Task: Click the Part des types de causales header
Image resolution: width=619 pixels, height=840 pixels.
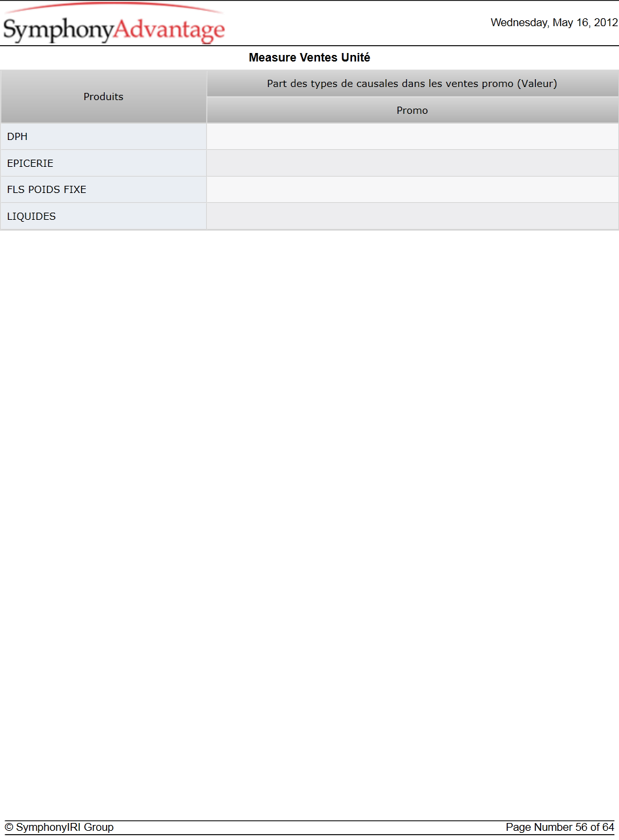Action: click(x=412, y=84)
